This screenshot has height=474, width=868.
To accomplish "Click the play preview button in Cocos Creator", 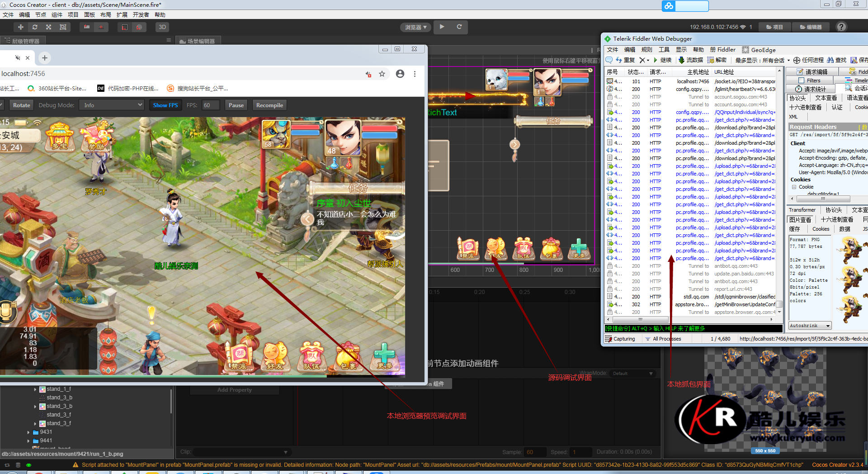I will pos(442,27).
